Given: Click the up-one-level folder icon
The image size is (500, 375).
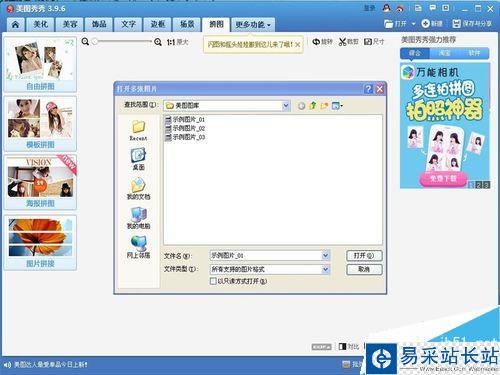Looking at the screenshot, I should 313,106.
